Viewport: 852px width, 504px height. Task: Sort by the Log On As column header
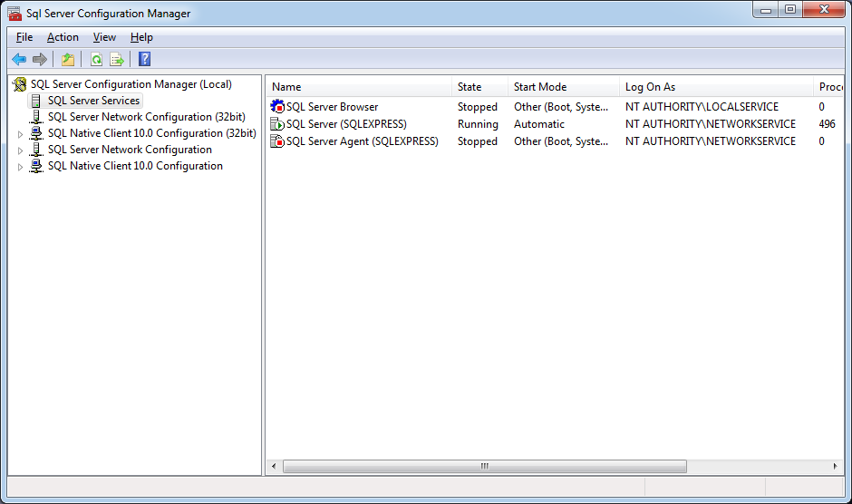click(x=716, y=87)
